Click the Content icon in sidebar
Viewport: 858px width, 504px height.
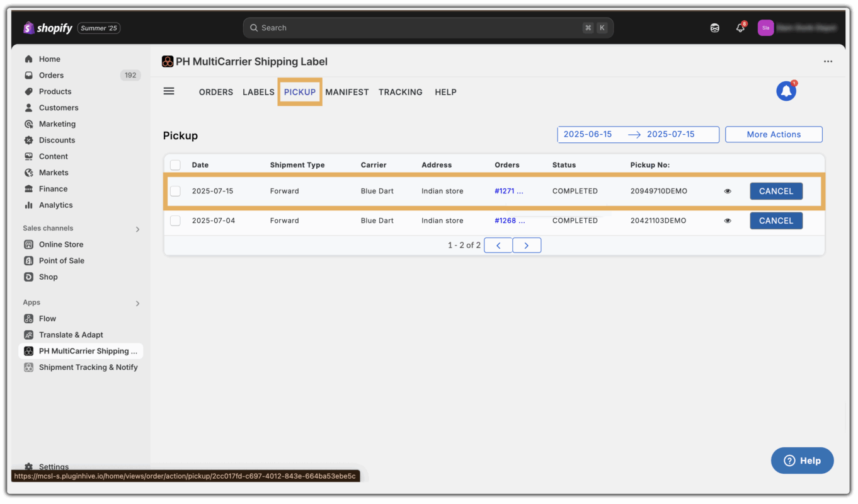28,156
